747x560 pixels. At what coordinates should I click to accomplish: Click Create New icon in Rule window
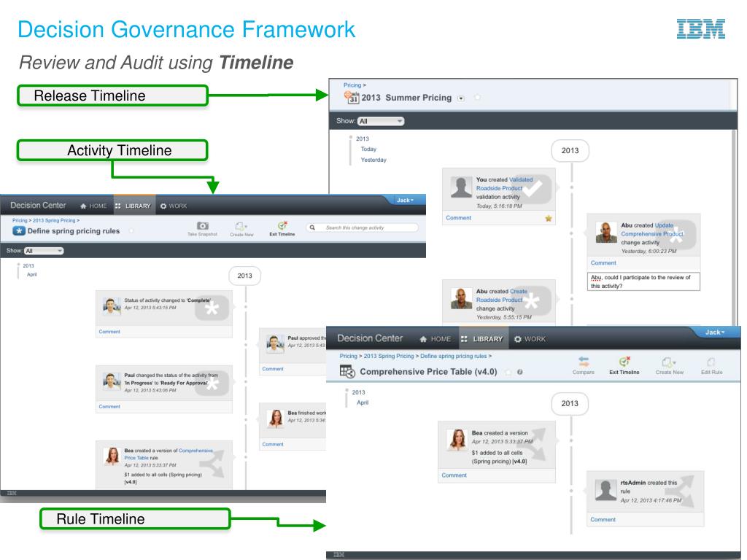point(668,362)
